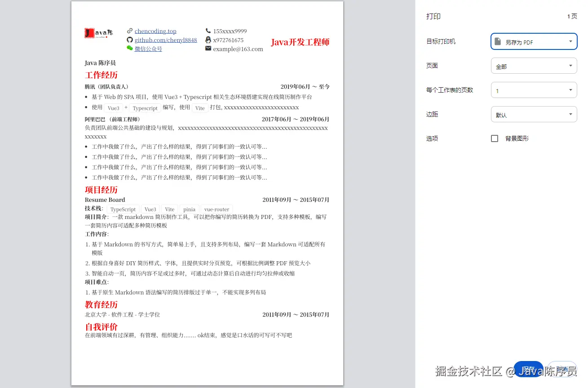
Task: Click the 打印 dialog title
Action: pyautogui.click(x=433, y=16)
